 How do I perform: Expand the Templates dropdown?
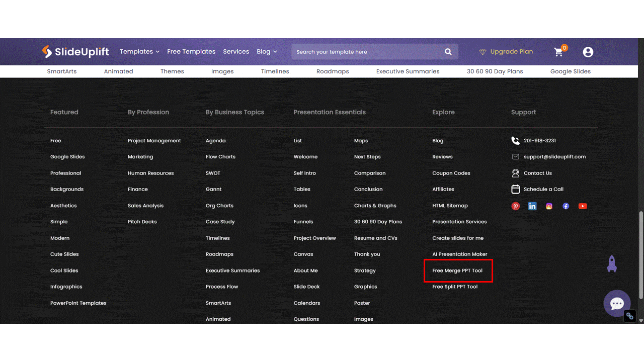(139, 51)
